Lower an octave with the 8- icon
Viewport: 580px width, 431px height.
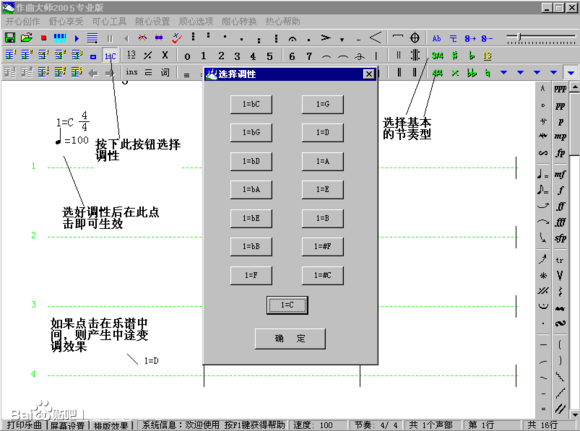487,38
